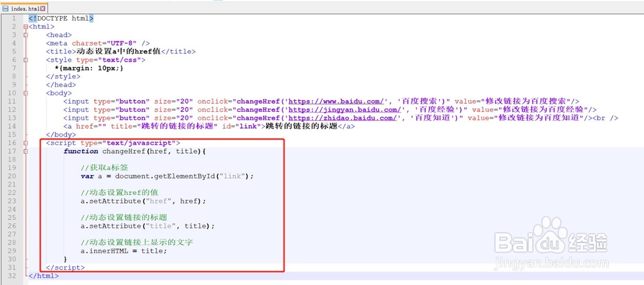Open the https://www.baidu.com/ link in code
The height and width of the screenshot is (285, 644).
coord(336,101)
